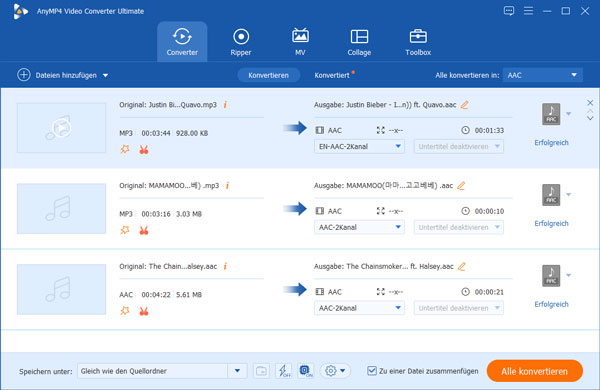The width and height of the screenshot is (600, 390).
Task: Click the Alle konvertieren button
Action: (535, 371)
